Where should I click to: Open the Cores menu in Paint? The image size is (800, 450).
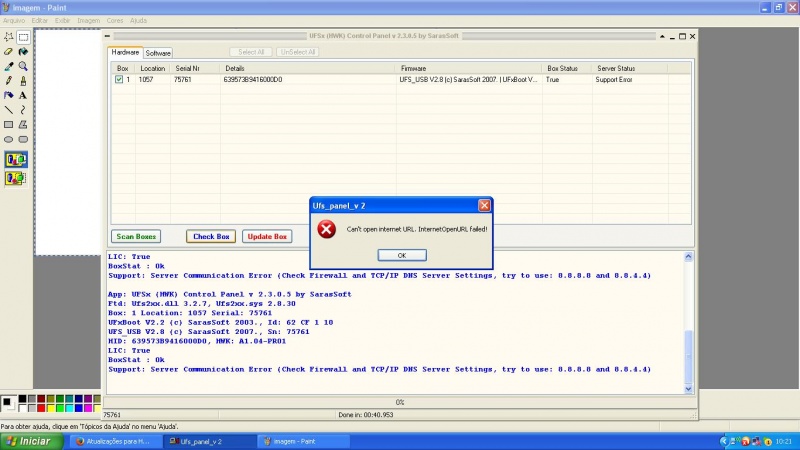pyautogui.click(x=115, y=20)
